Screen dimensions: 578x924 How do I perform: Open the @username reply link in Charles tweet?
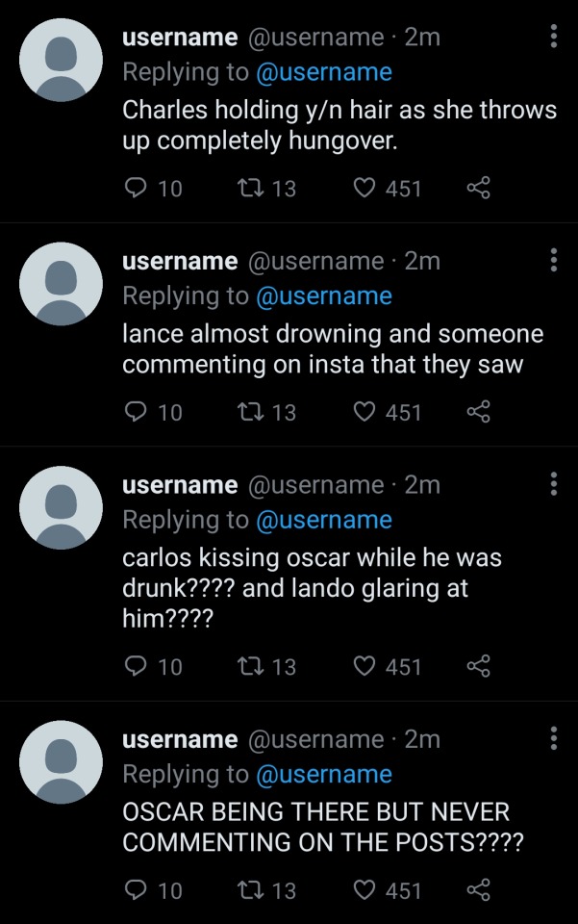coord(323,72)
